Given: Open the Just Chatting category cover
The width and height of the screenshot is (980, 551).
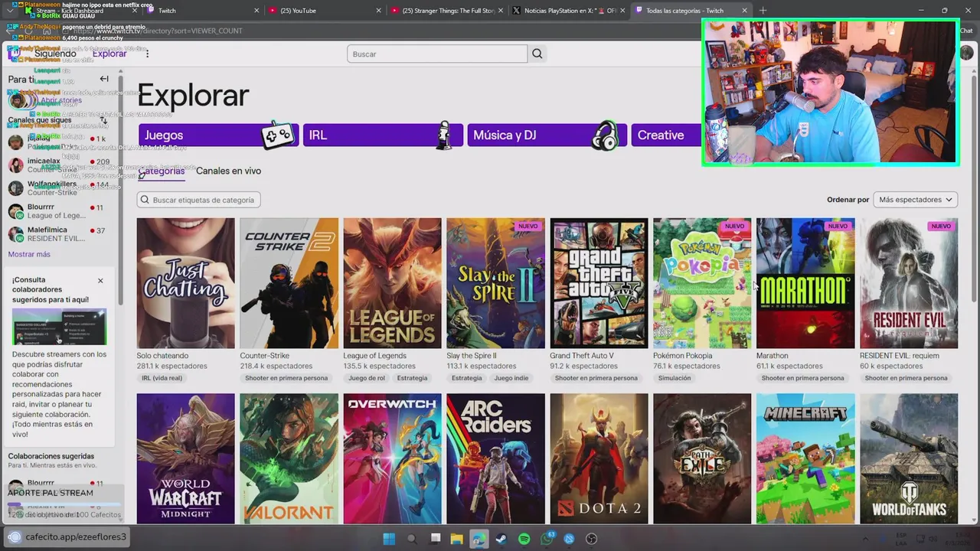Looking at the screenshot, I should click(186, 283).
